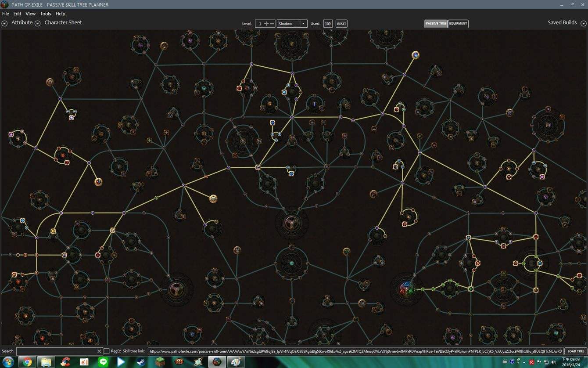Click the Minecraft block taskbar icon
The width and height of the screenshot is (588, 368).
[x=160, y=362]
